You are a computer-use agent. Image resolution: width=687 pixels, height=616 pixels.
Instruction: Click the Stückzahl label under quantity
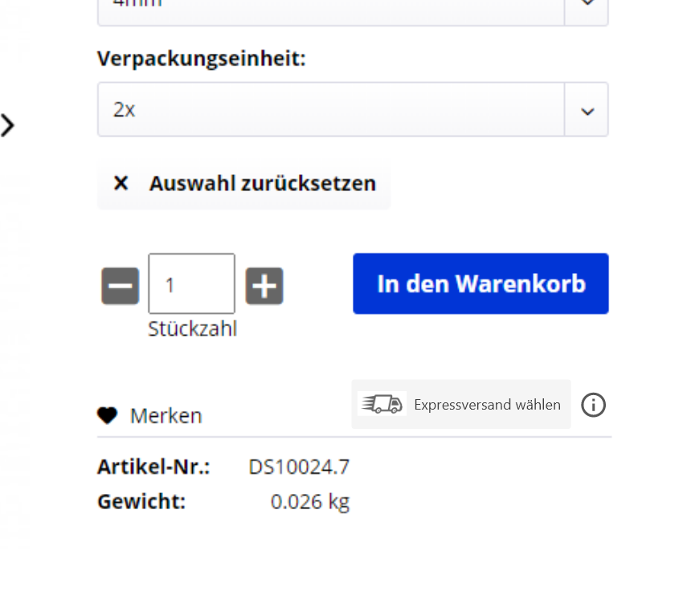[x=192, y=328]
